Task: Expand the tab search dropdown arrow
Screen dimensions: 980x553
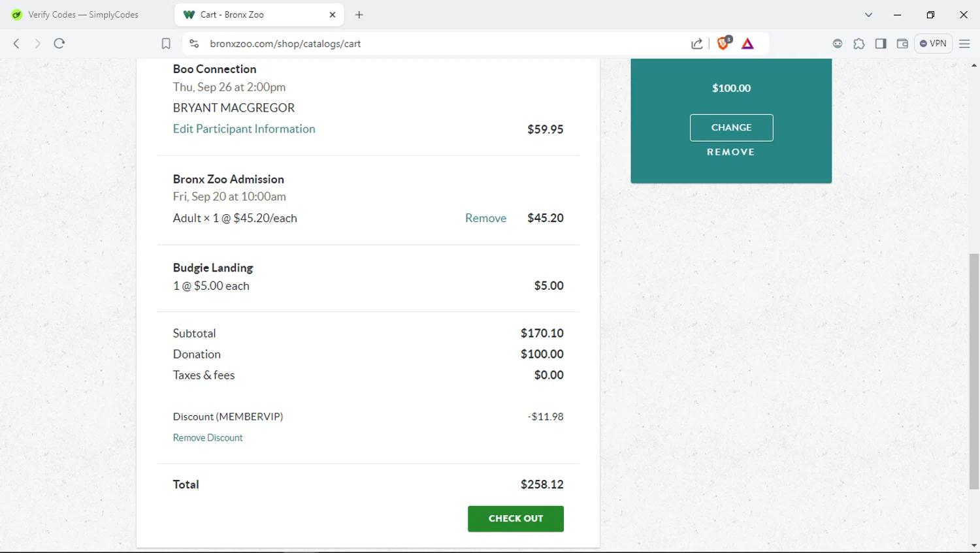Action: [868, 14]
